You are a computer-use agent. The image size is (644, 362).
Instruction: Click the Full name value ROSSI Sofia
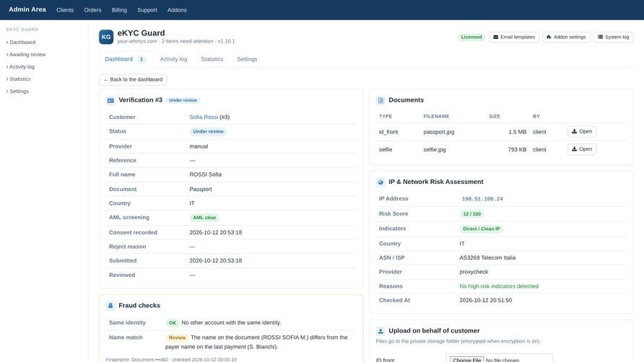pos(205,175)
